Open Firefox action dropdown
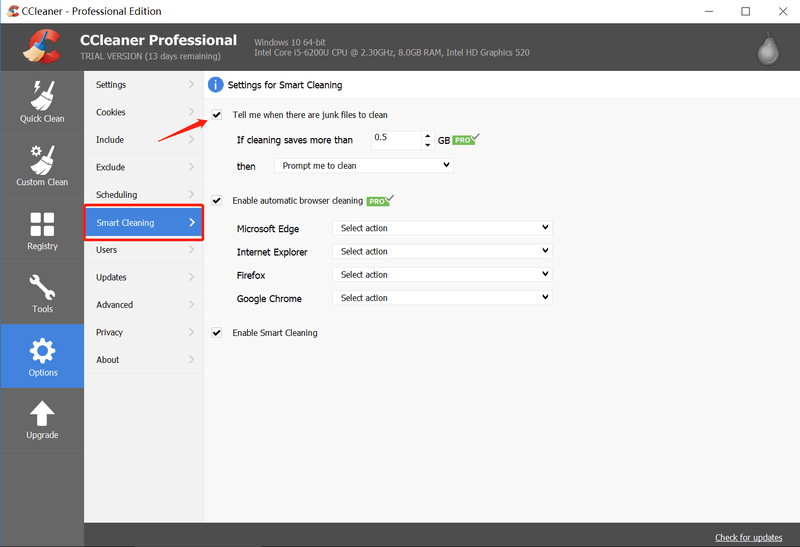Viewport: 800px width, 547px height. (x=442, y=275)
